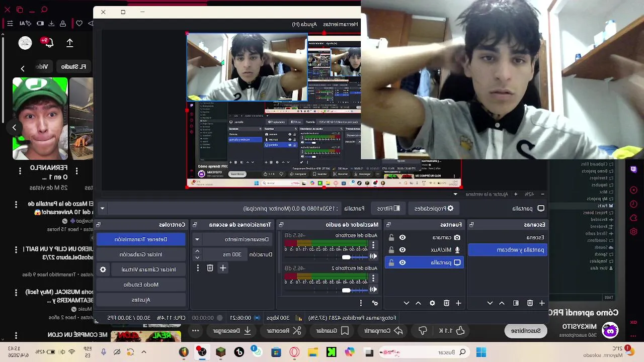This screenshot has width=644, height=362.
Task: Zoom in the OBS preview
Action: [x=515, y=194]
